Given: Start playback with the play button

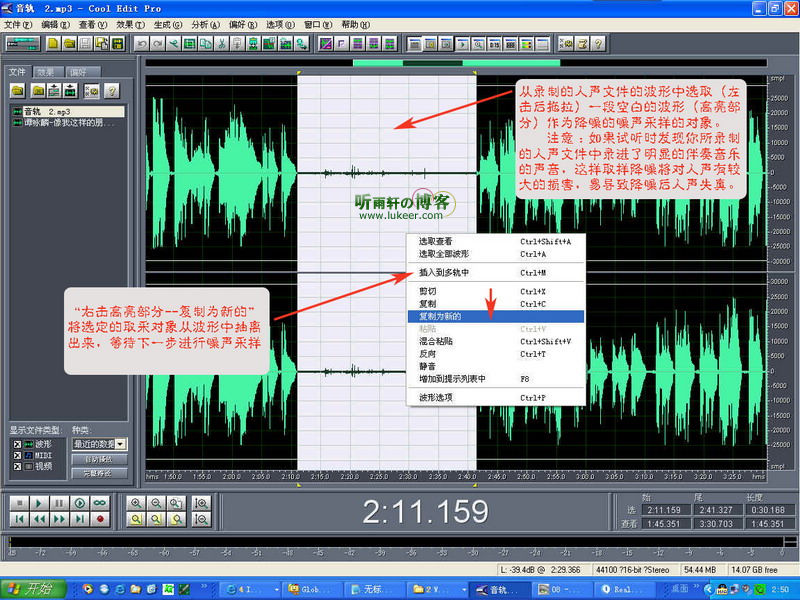Looking at the screenshot, I should pyautogui.click(x=39, y=503).
